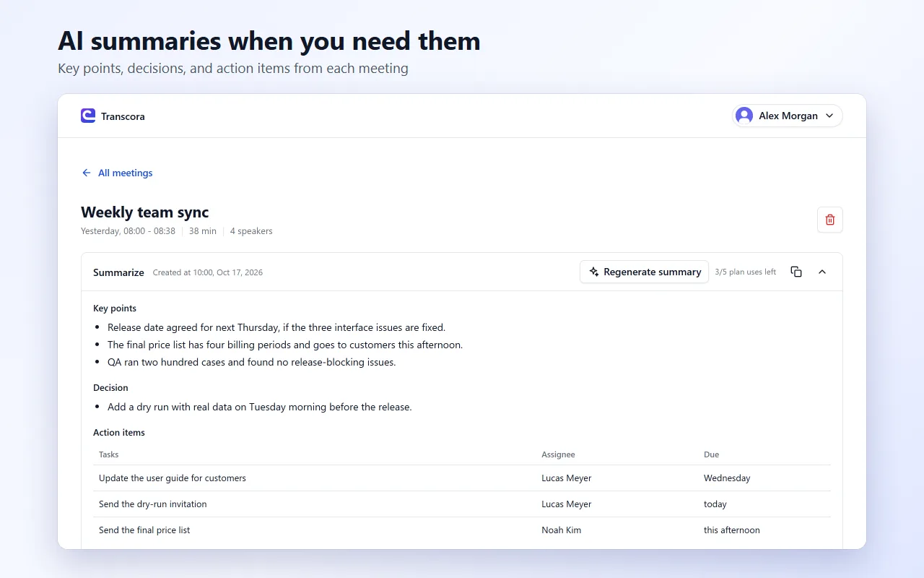Delete the meeting with trash icon
The image size is (924, 578).
click(830, 220)
